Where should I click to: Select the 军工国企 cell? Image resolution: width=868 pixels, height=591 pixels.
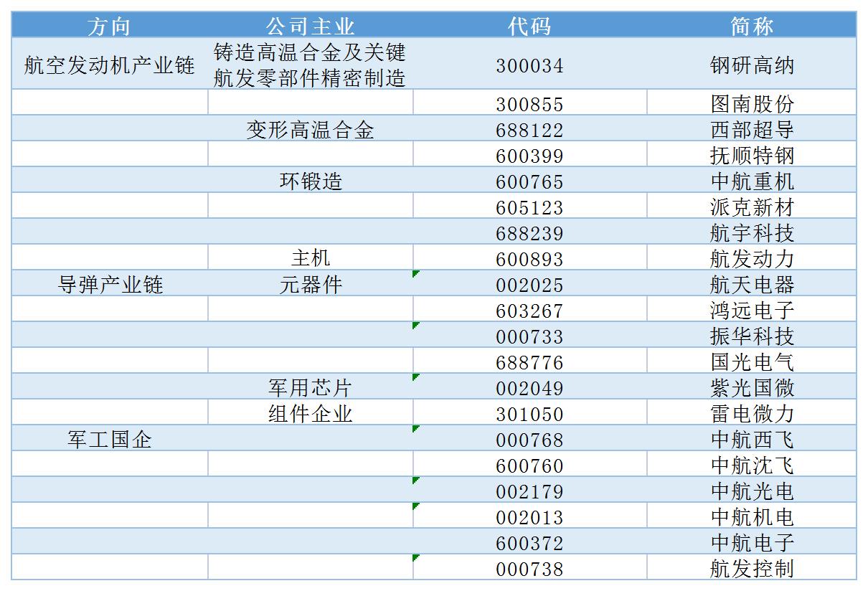(x=110, y=438)
